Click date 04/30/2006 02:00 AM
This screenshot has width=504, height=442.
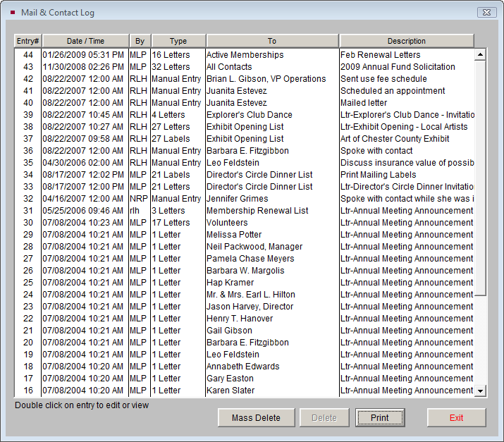(x=83, y=163)
